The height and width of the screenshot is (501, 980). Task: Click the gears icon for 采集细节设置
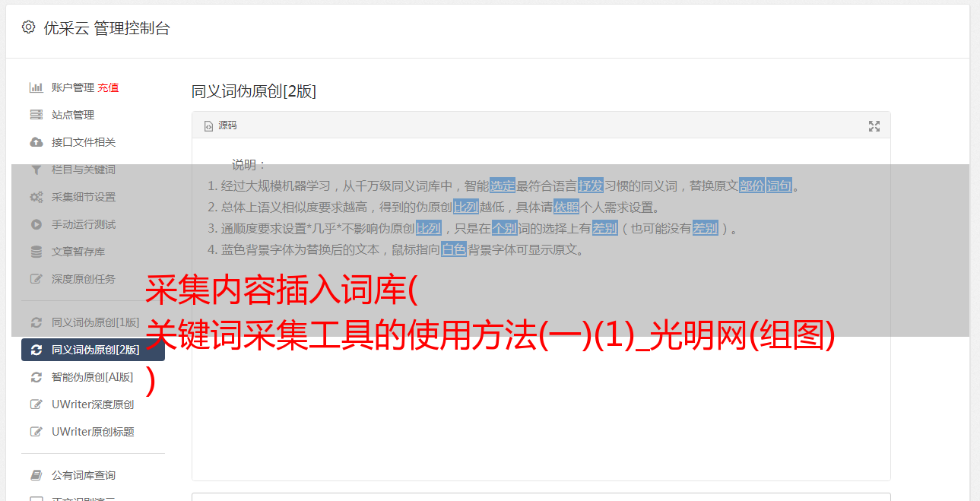point(36,197)
